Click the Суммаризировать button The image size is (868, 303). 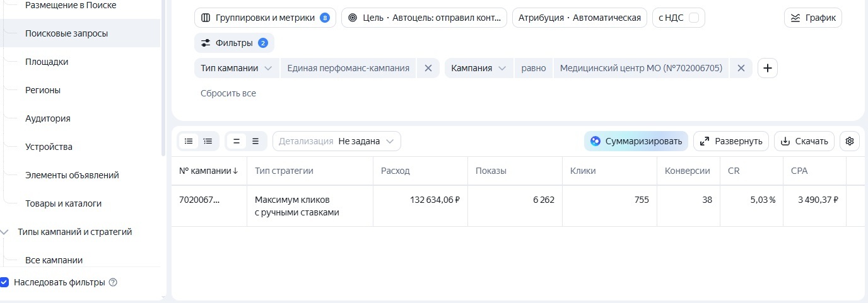click(636, 141)
